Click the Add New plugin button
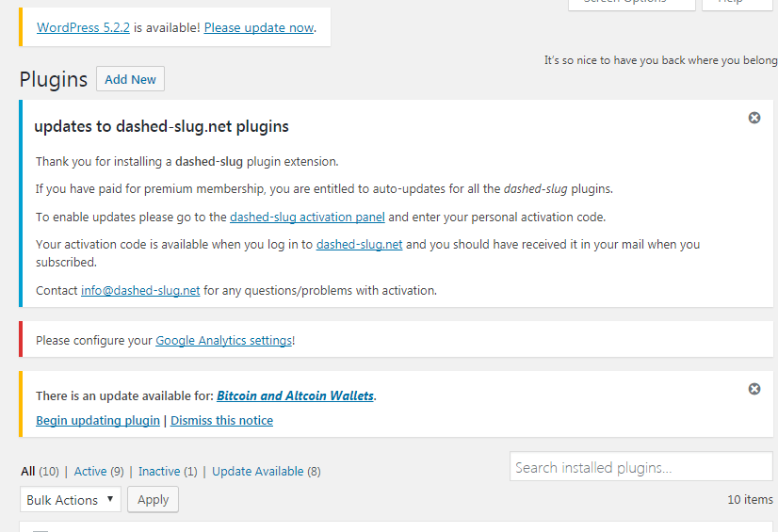This screenshot has height=532, width=778. point(131,79)
